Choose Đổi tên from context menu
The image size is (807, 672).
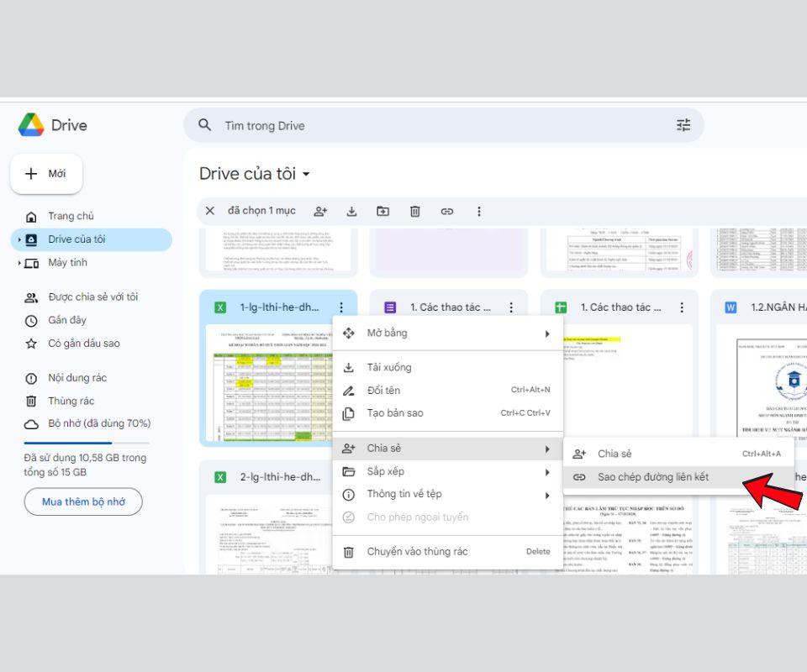click(x=383, y=391)
